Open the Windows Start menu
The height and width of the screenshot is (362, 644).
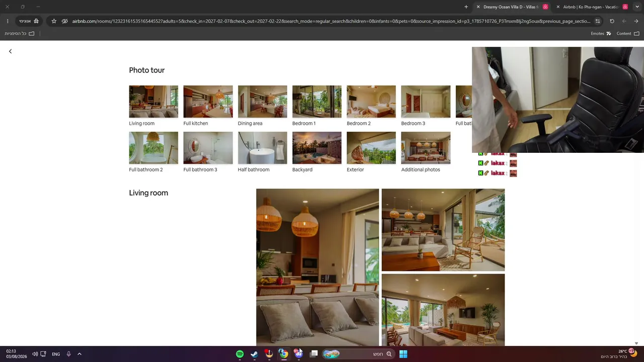pyautogui.click(x=403, y=354)
